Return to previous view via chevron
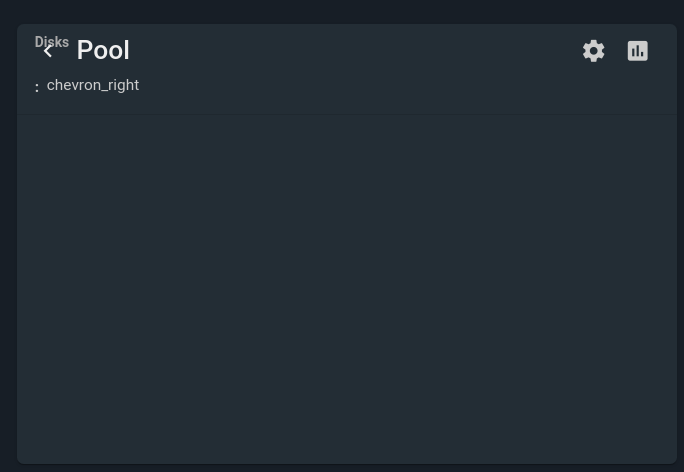Screen dimensions: 684x472 pyautogui.click(x=48, y=51)
